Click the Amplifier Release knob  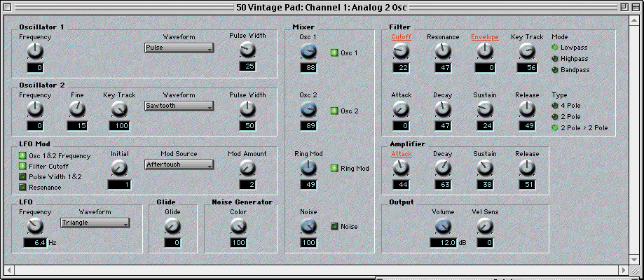tap(527, 168)
